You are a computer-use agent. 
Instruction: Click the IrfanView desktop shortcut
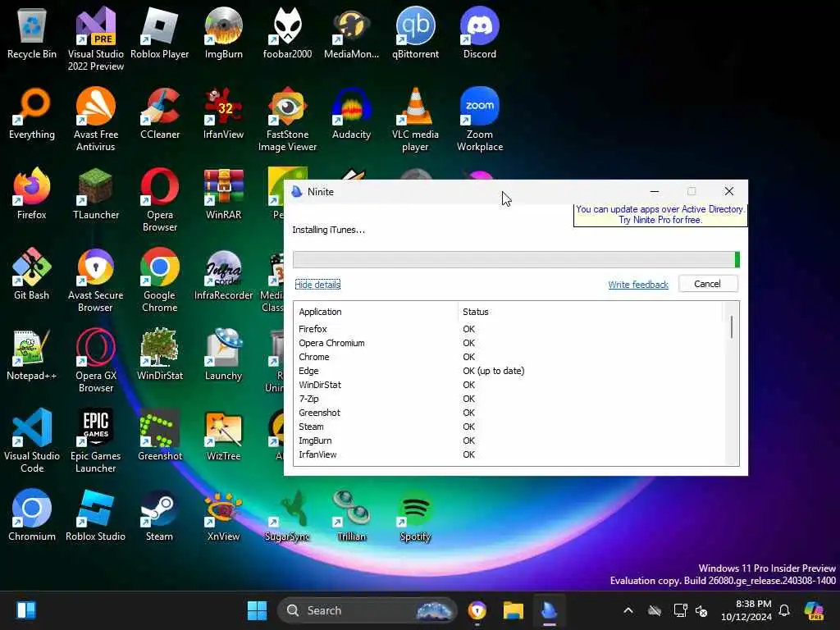[x=223, y=113]
